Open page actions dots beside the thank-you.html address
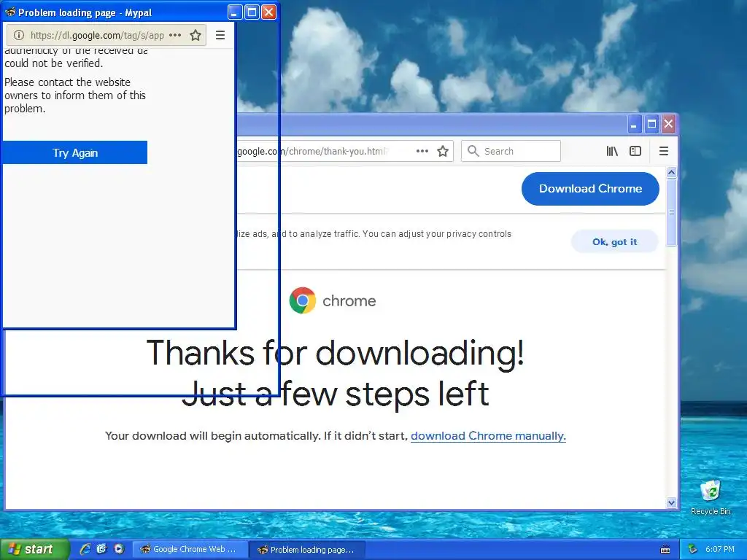747x560 pixels. [422, 151]
